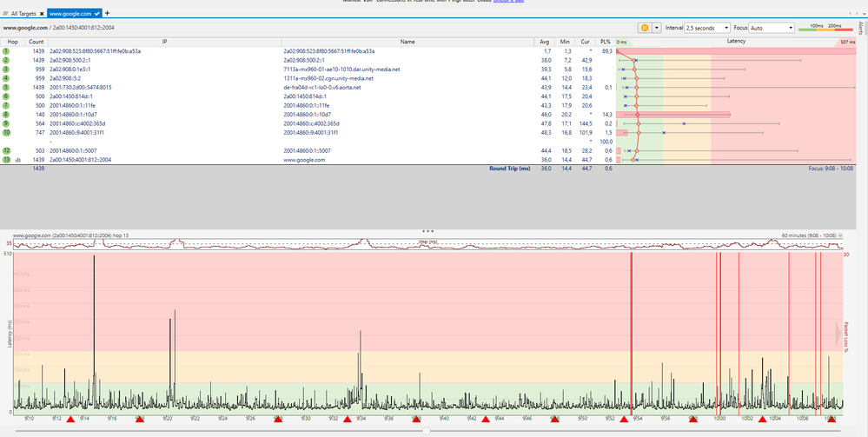Pause the trace with the orange pause button
The width and height of the screenshot is (868, 437).
(x=645, y=28)
